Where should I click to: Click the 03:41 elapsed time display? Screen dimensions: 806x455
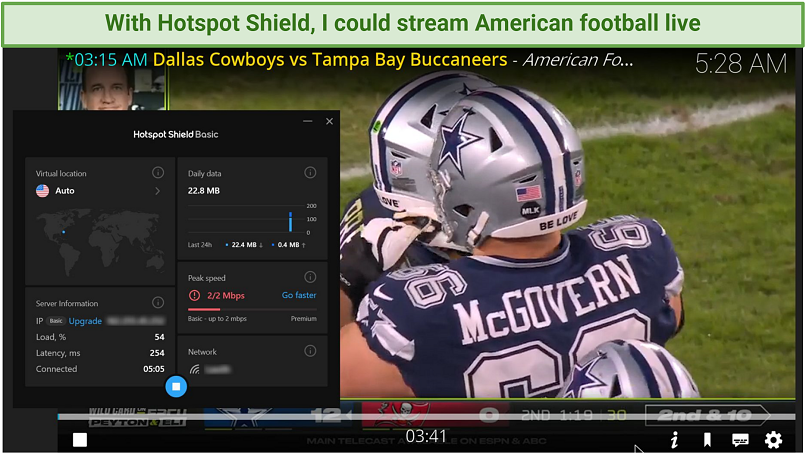tap(426, 436)
